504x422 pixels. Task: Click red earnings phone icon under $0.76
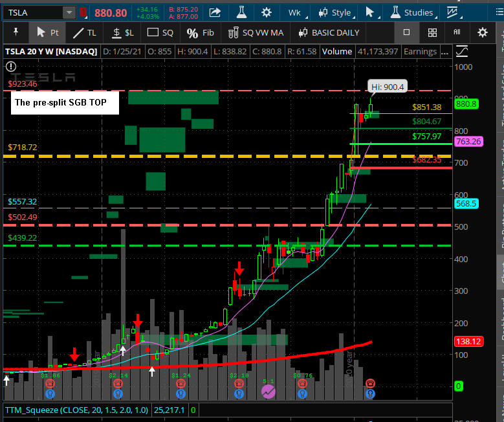(302, 383)
